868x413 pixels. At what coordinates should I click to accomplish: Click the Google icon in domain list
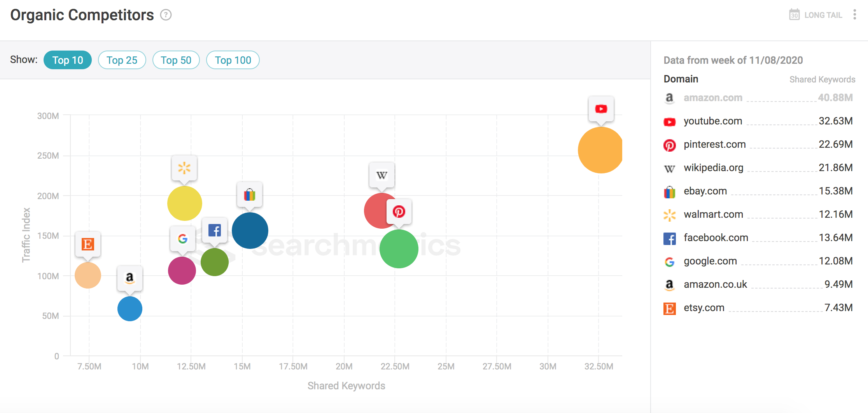coord(669,262)
